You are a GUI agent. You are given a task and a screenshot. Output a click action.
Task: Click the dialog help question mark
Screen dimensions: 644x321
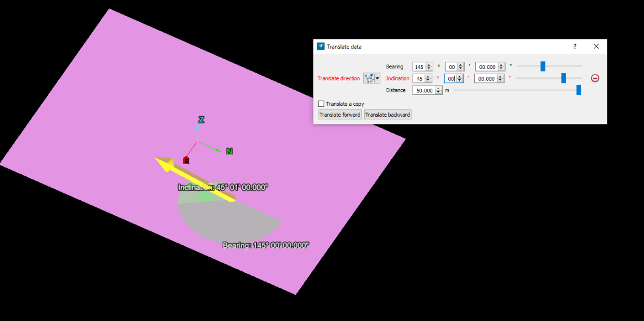click(x=574, y=46)
